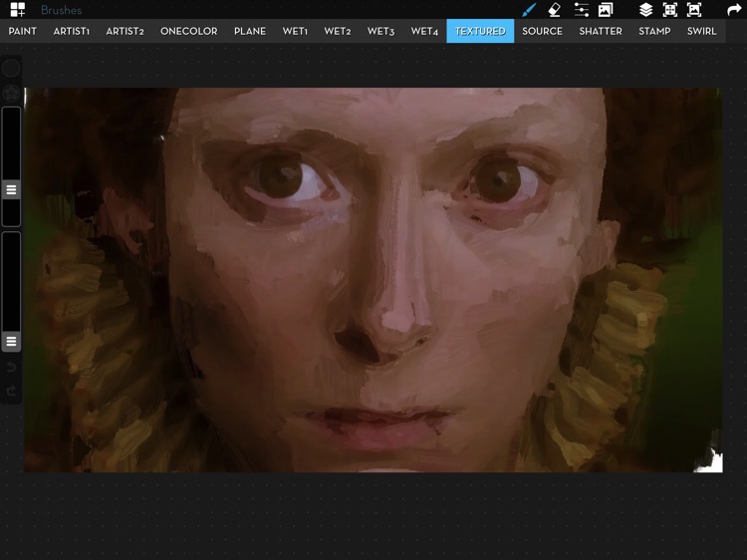Select the WET4 brush tab

pos(424,31)
